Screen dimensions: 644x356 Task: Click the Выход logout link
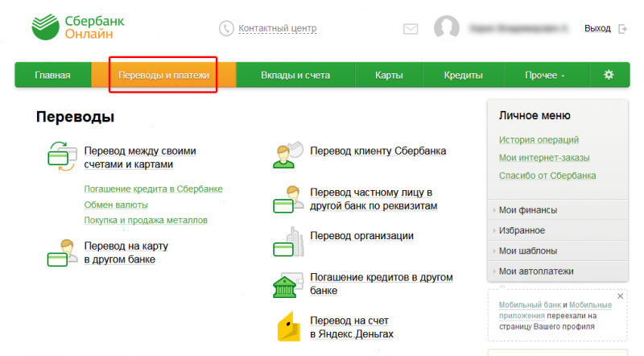tap(597, 28)
